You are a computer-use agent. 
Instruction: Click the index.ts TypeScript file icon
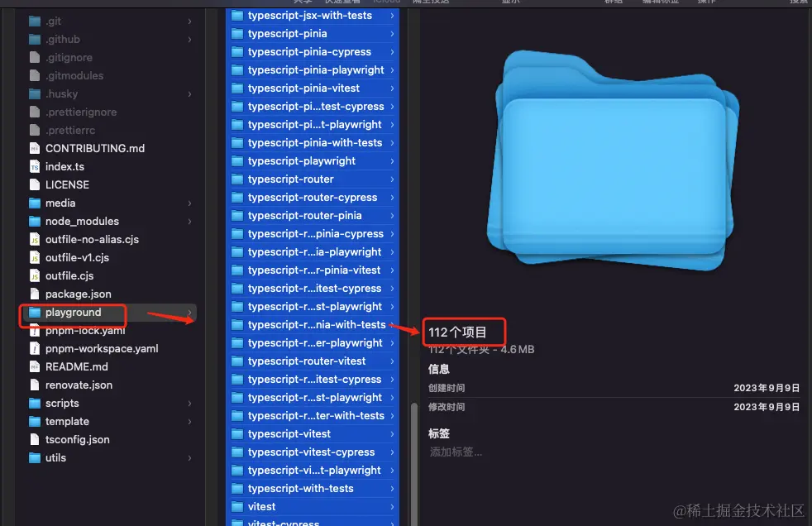point(35,167)
